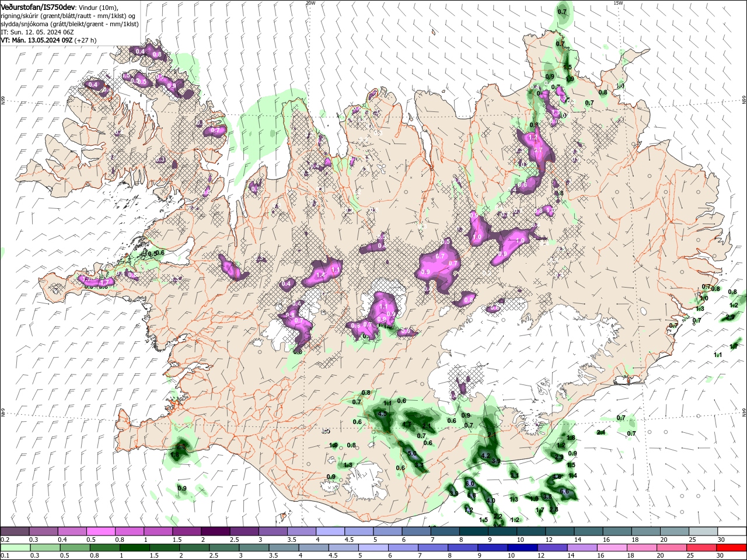Pick upper-scale swatch between 0.4 and 0.5
The height and width of the screenshot is (560, 747).
click(x=72, y=531)
